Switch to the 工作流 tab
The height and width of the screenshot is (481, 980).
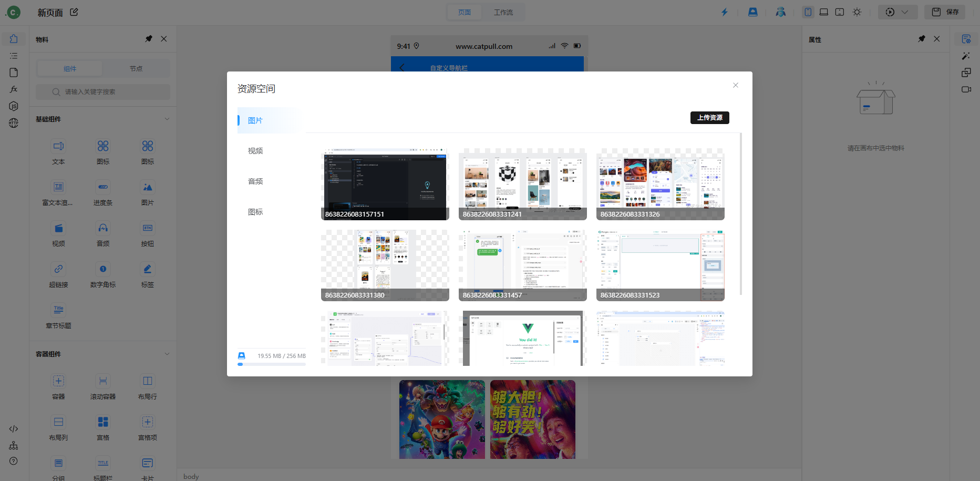tap(503, 12)
